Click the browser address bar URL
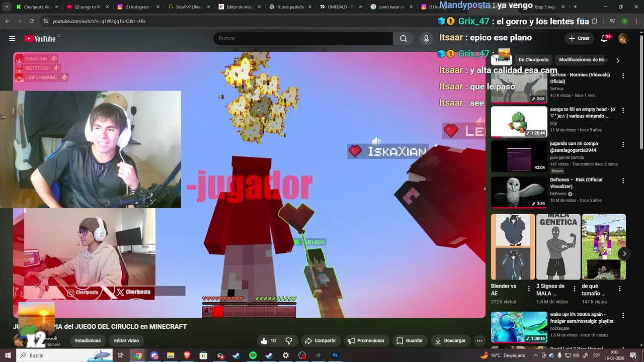 (x=99, y=21)
